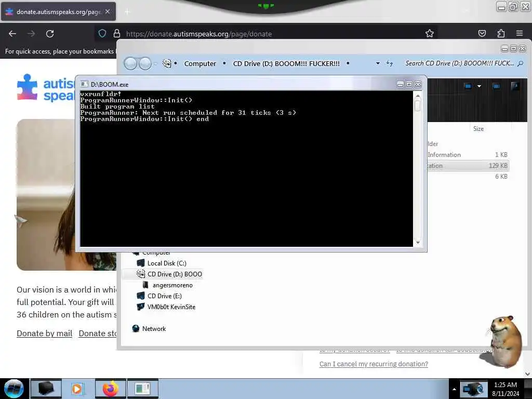Screen dimensions: 532x399
Task: Click console scrollbar up arrow
Action: click(418, 96)
